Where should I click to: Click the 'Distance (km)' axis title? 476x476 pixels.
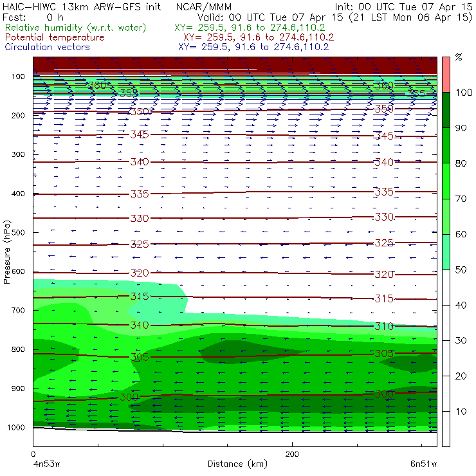pyautogui.click(x=237, y=464)
